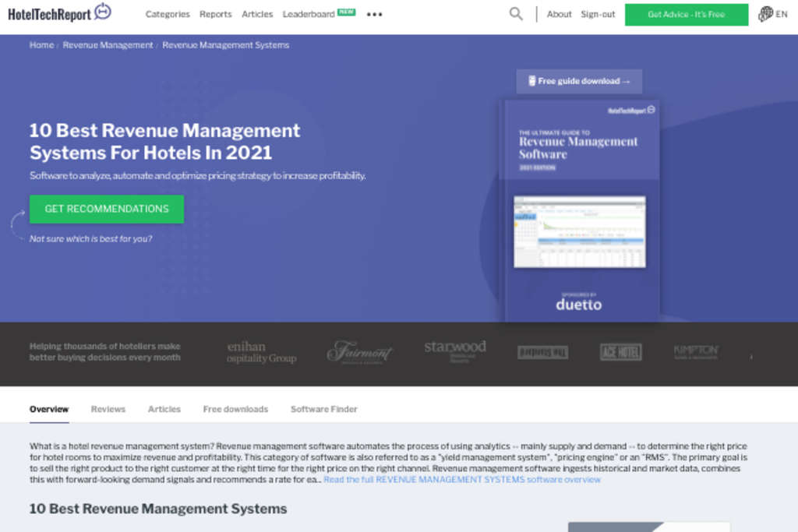The image size is (798, 532).
Task: Click the Starwood logo
Action: 456,347
